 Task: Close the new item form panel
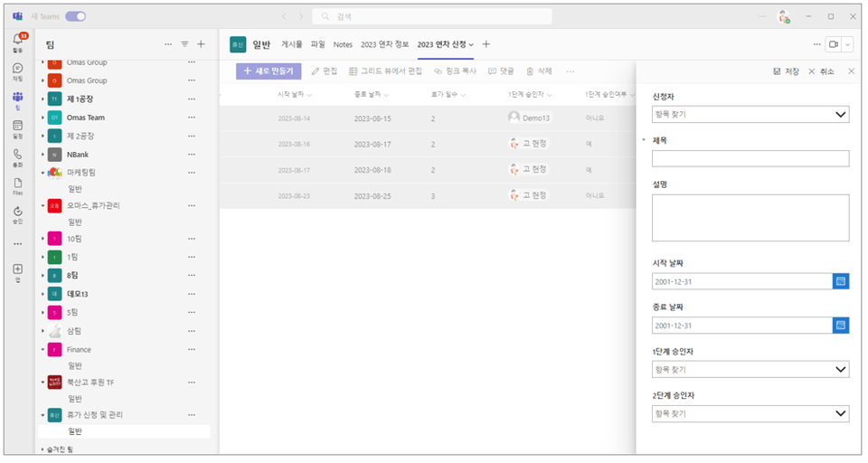point(852,71)
